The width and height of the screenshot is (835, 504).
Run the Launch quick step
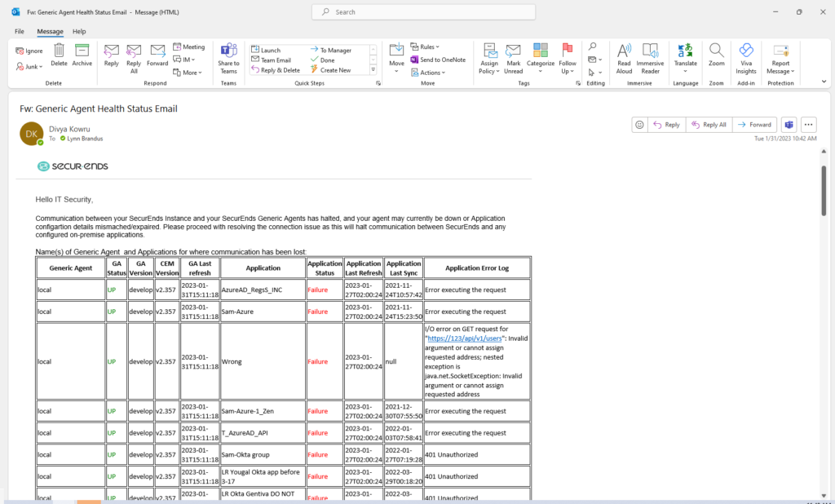pos(266,50)
